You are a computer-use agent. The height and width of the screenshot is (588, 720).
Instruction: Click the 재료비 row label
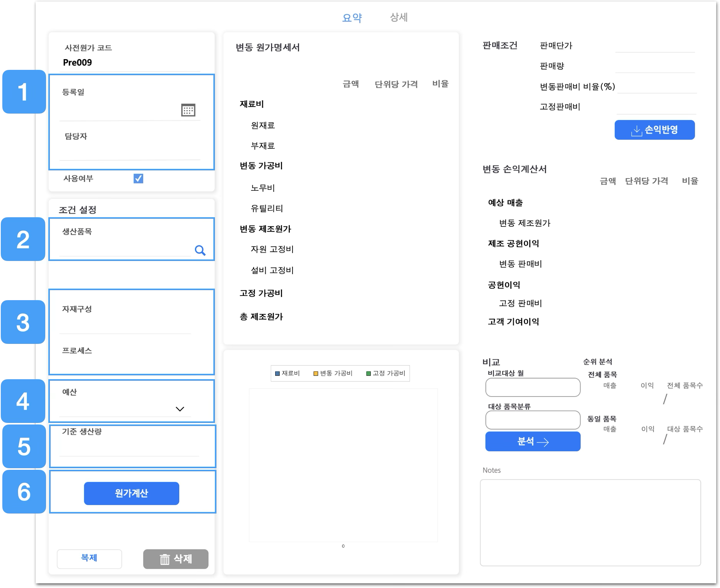[252, 104]
